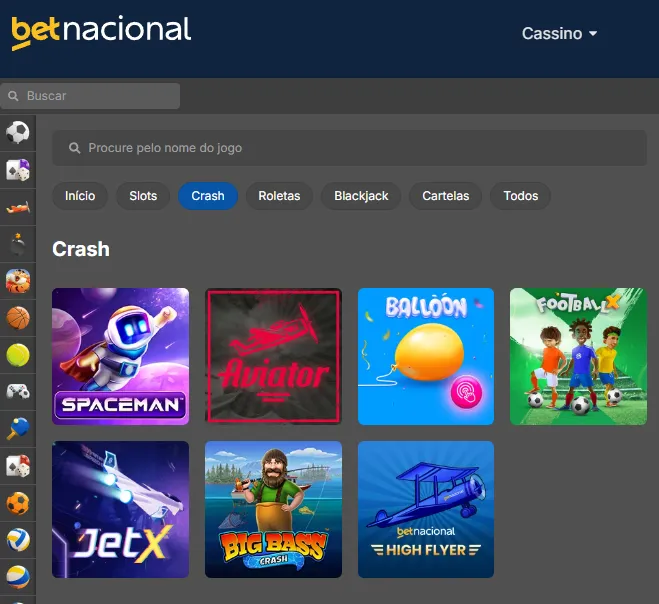
Task: Open the game controller e-sports icon
Action: point(18,392)
